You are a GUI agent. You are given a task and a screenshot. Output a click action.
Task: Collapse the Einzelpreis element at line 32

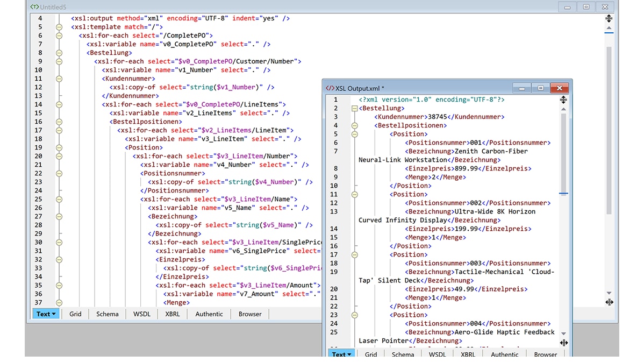(x=59, y=260)
